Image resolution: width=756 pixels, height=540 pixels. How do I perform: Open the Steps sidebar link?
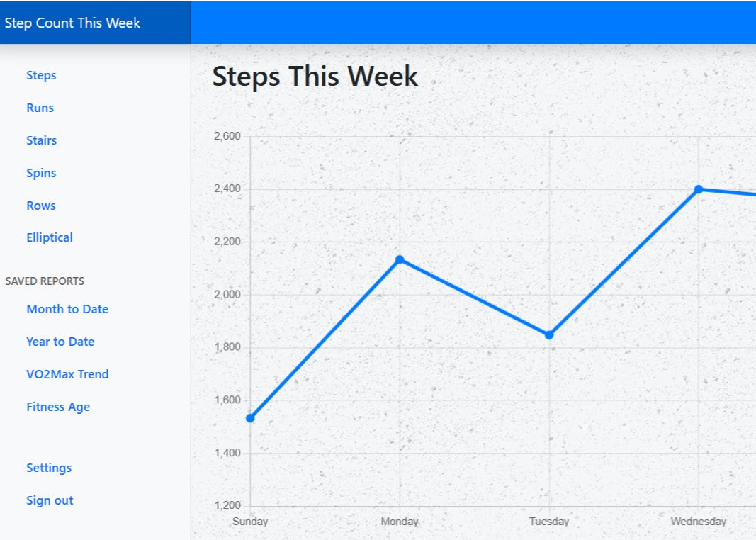tap(41, 75)
